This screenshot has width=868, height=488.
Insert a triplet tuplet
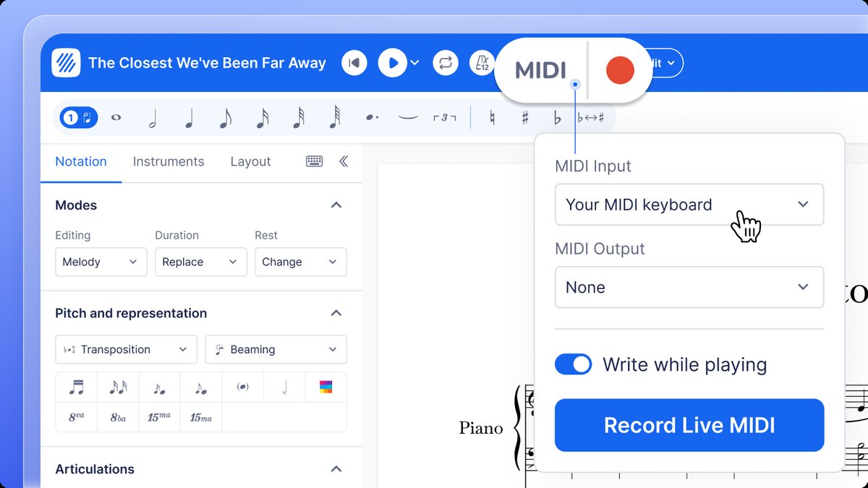(x=444, y=118)
